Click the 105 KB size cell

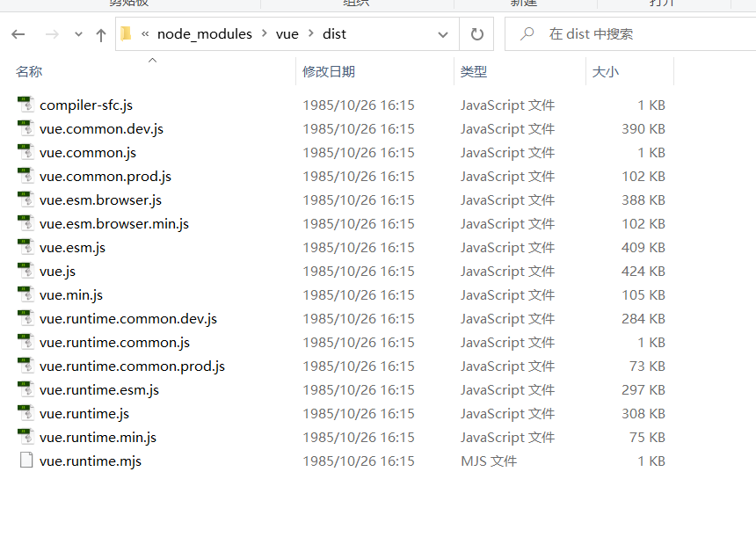point(643,294)
